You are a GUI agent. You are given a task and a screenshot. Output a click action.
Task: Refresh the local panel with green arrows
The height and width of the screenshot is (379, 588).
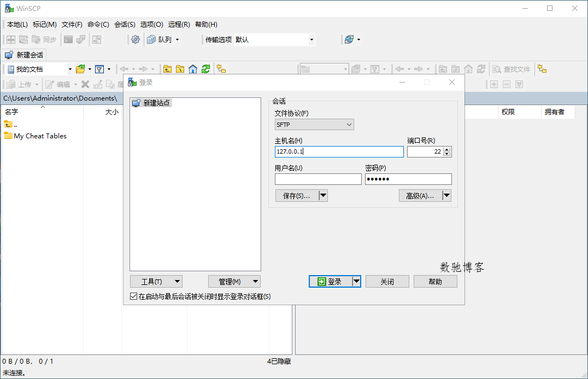tap(205, 69)
